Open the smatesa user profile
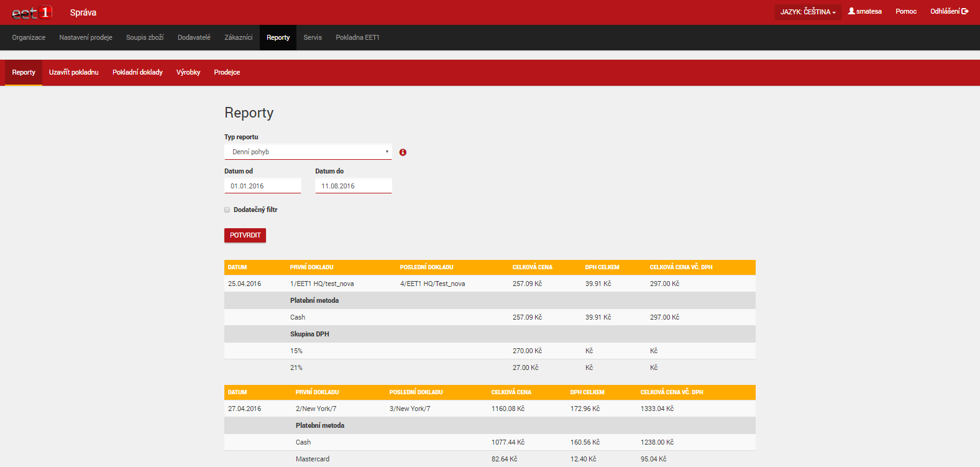The height and width of the screenshot is (467, 980). pos(865,11)
